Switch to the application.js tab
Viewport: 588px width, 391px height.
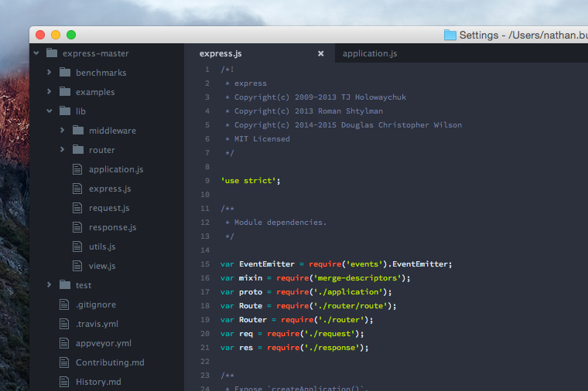[x=370, y=53]
